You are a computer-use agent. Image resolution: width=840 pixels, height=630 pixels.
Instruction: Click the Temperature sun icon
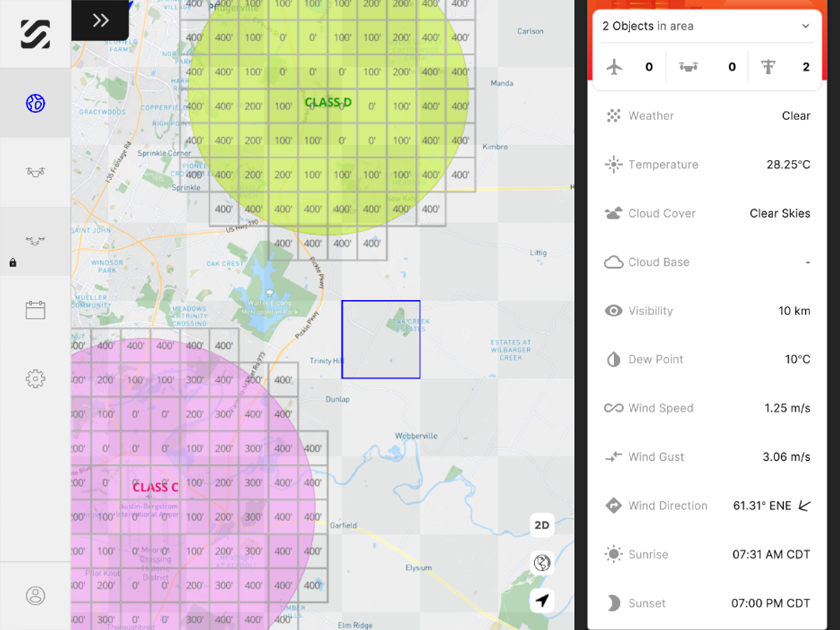coord(614,165)
